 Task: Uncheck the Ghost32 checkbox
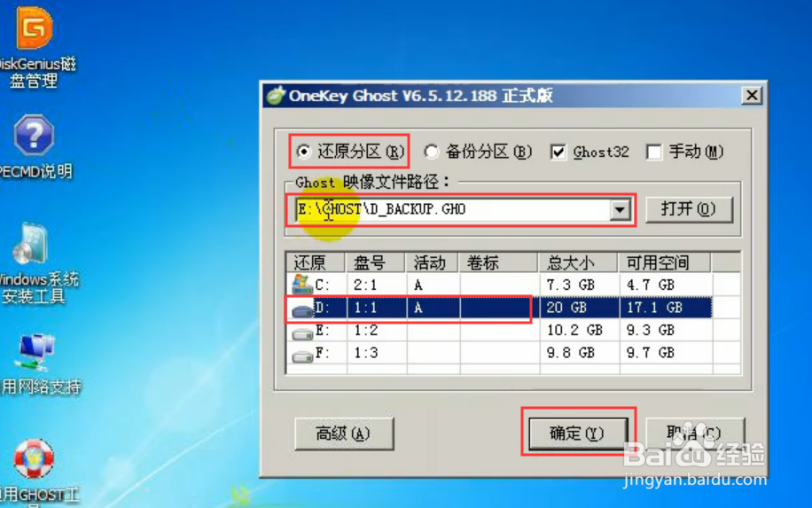coord(558,152)
